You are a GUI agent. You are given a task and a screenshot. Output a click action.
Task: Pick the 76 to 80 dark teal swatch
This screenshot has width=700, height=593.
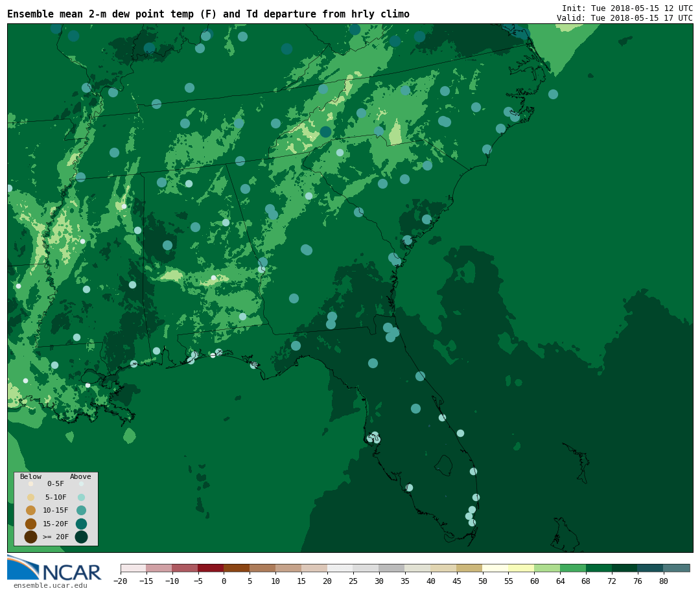(x=651, y=568)
